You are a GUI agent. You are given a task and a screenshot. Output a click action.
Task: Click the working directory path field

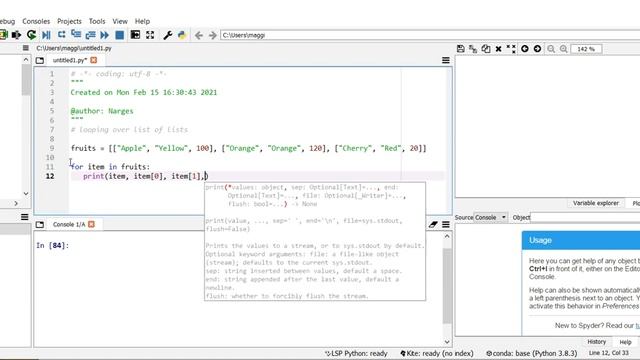pyautogui.click(x=430, y=35)
